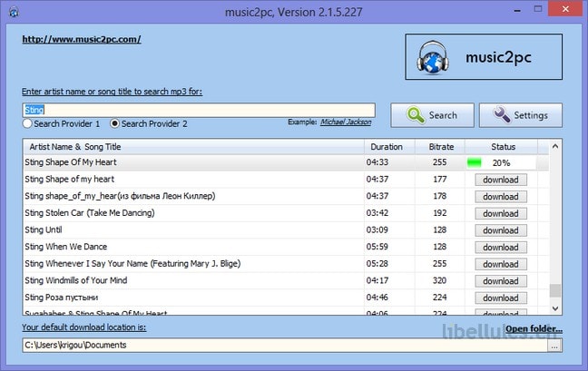Minimize the music2pc window
588x371 pixels.
517,10
